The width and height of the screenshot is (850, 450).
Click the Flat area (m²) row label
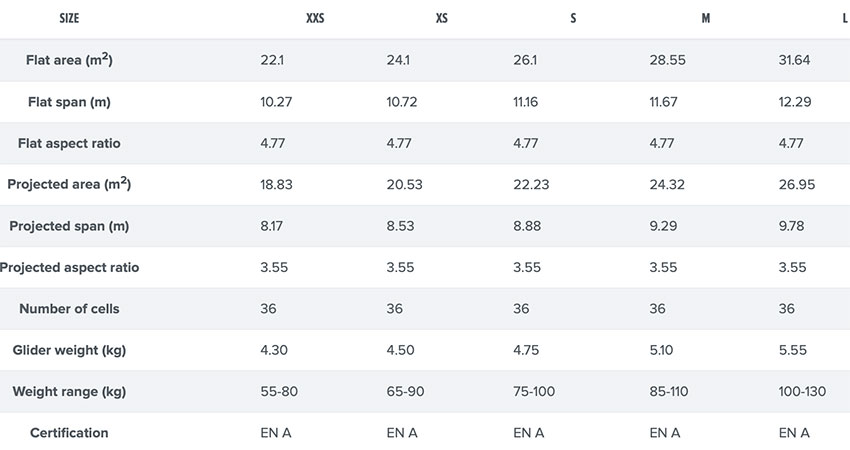coord(69,60)
